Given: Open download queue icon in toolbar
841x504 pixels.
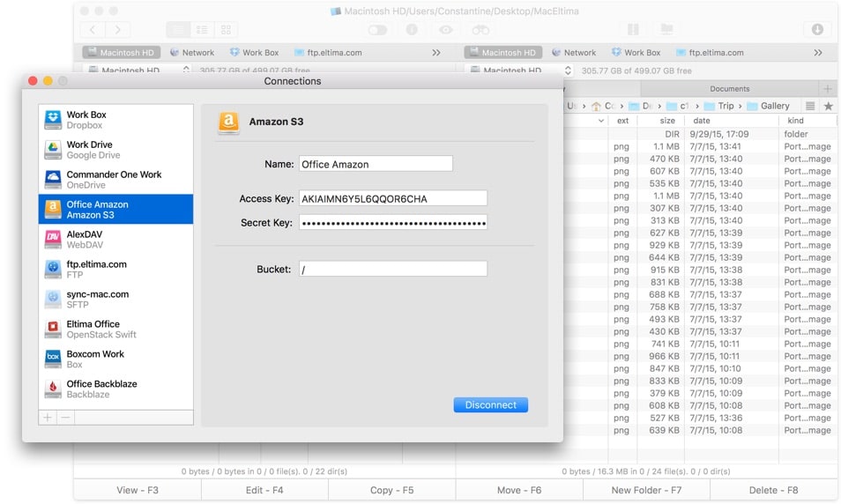Looking at the screenshot, I should pyautogui.click(x=817, y=29).
